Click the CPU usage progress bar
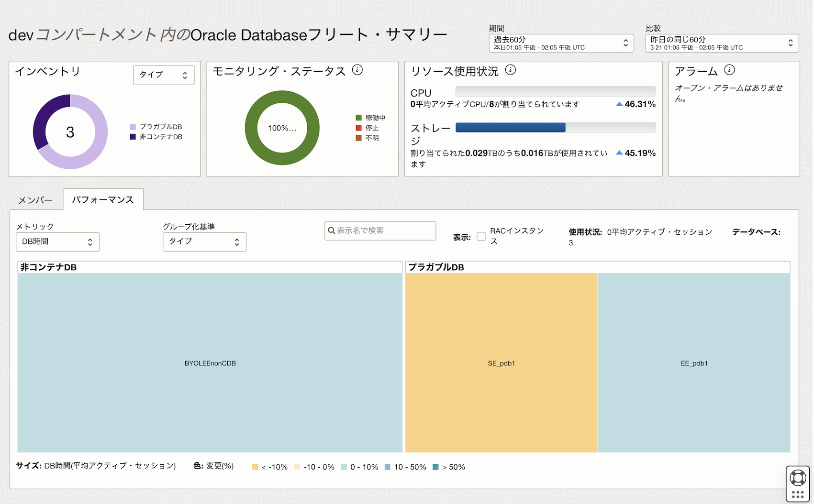The image size is (814, 504). [x=556, y=91]
